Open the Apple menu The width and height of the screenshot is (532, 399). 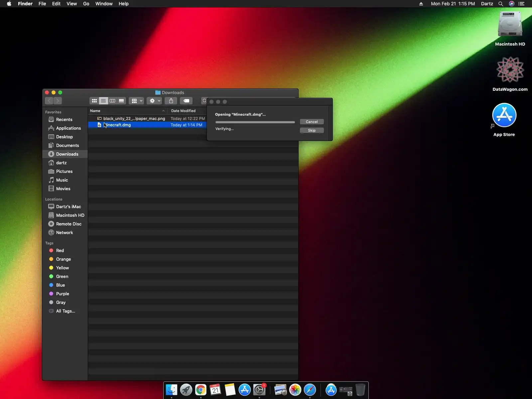click(9, 4)
